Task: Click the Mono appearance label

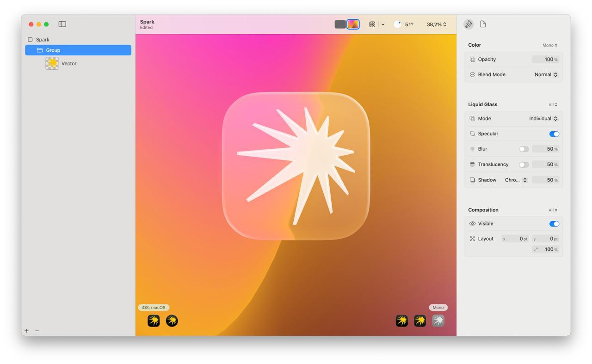Action: [x=438, y=308]
